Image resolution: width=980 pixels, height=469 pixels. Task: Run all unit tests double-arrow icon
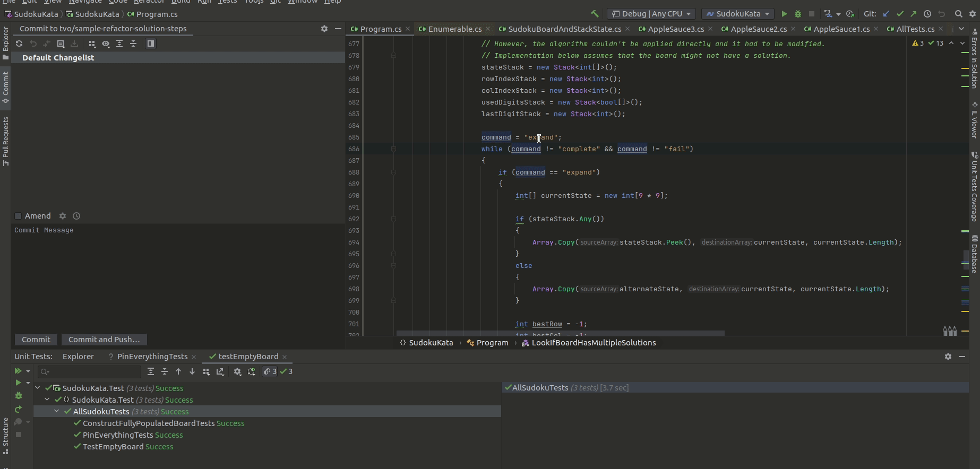18,371
